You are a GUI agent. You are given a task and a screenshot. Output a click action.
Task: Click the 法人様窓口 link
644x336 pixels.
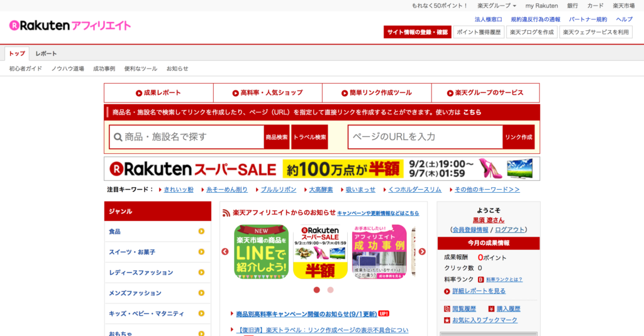click(488, 19)
